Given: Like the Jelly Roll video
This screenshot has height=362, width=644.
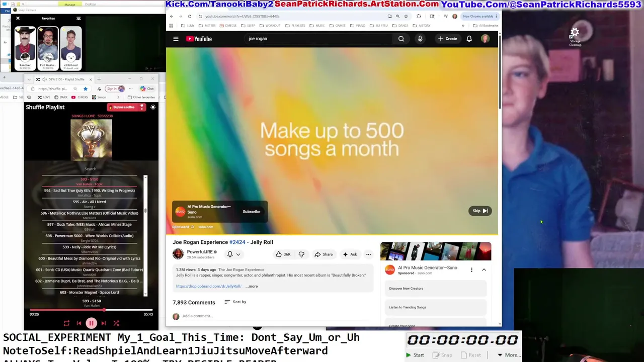Looking at the screenshot, I should coord(283,254).
